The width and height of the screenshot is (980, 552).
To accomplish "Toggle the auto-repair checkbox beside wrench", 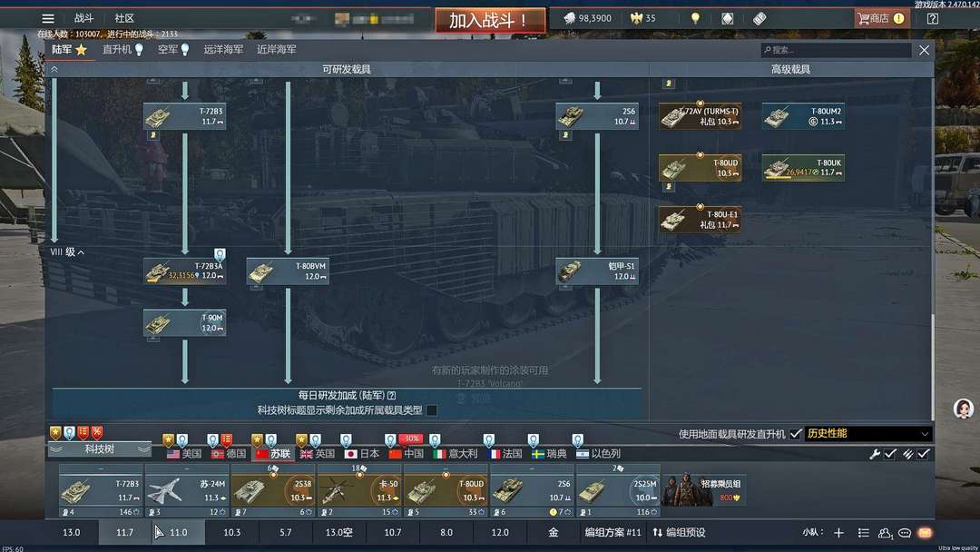I will [891, 455].
